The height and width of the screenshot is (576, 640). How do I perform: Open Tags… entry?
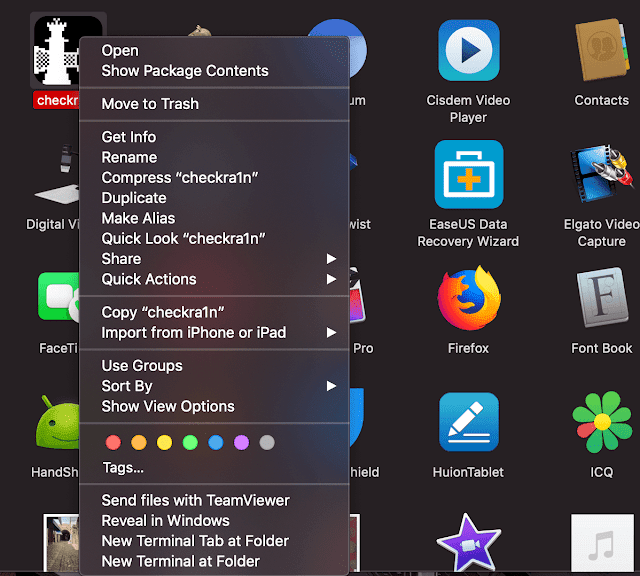click(x=123, y=468)
